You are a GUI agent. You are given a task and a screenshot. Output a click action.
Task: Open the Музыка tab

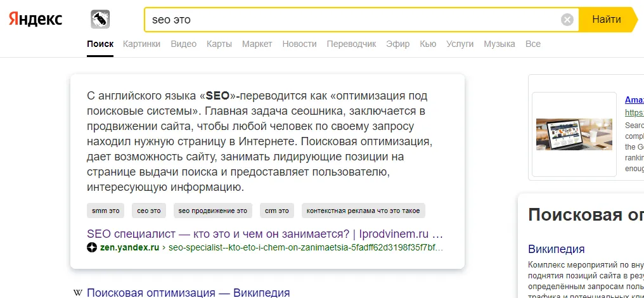click(499, 44)
